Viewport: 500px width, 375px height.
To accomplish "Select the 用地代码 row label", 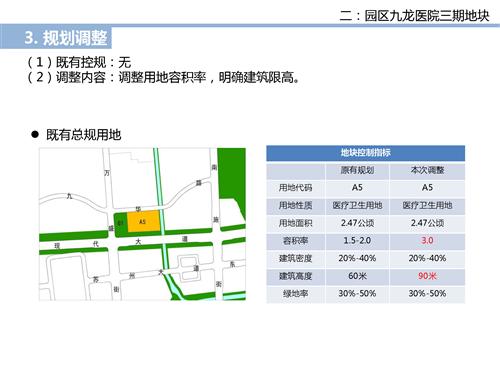I will [x=295, y=188].
